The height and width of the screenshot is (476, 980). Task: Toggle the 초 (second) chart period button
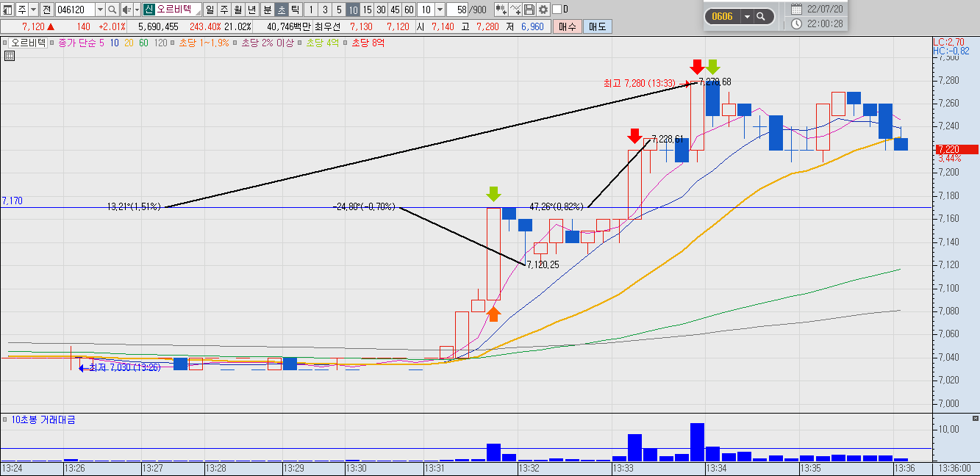click(282, 10)
